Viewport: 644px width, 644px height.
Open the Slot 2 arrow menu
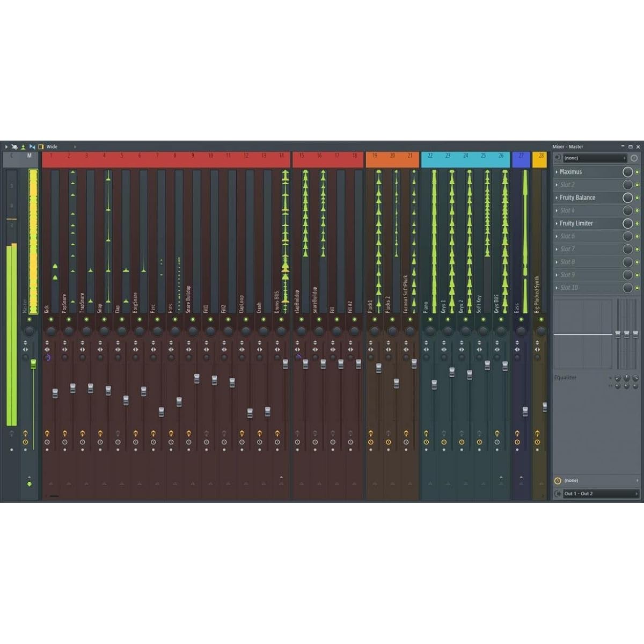coord(557,185)
